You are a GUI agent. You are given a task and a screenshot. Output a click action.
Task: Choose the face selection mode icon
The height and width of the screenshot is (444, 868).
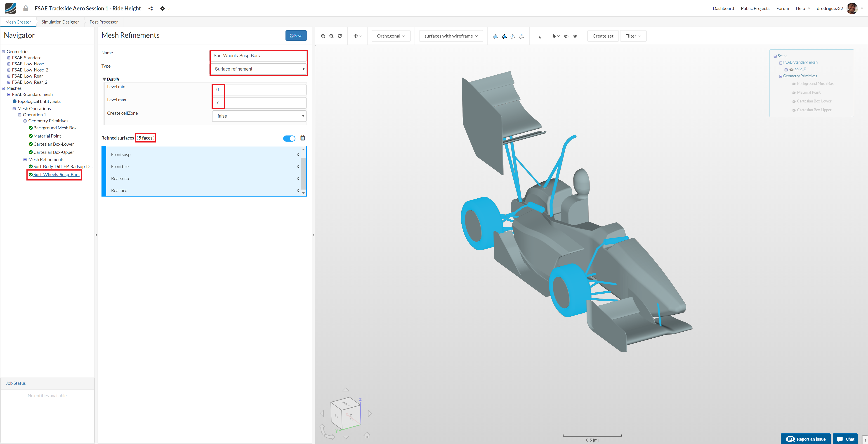(504, 36)
